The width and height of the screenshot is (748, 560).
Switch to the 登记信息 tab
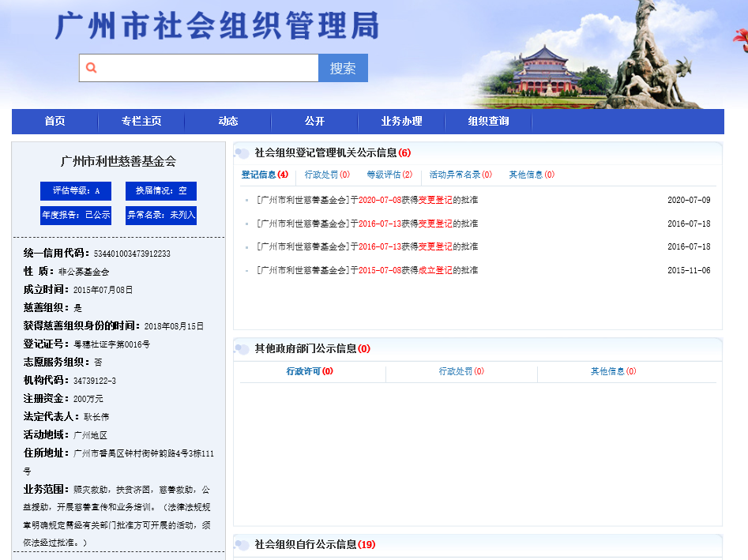(x=264, y=175)
